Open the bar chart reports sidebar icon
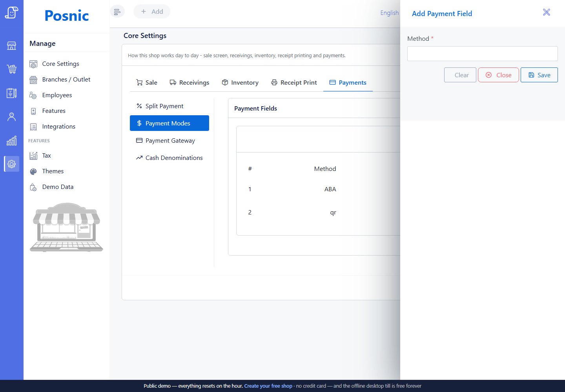The width and height of the screenshot is (565, 392). [11, 141]
